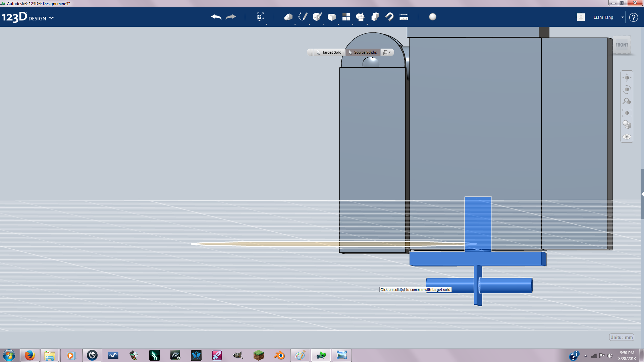The height and width of the screenshot is (362, 644).
Task: Open the volume control in the tray
Action: point(610,356)
